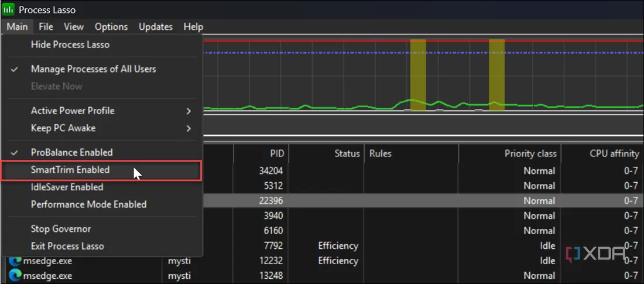
Task: Toggle ProBalance Enabled
Action: click(102, 152)
